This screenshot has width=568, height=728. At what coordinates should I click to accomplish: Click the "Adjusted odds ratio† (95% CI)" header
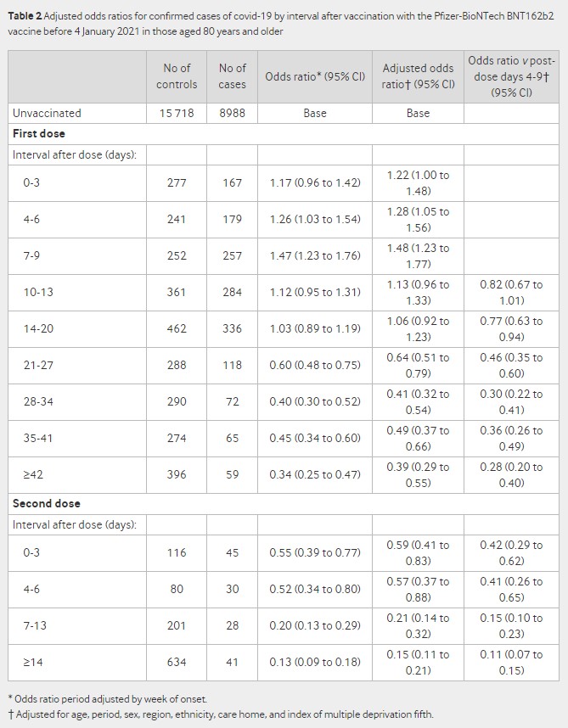(418, 76)
